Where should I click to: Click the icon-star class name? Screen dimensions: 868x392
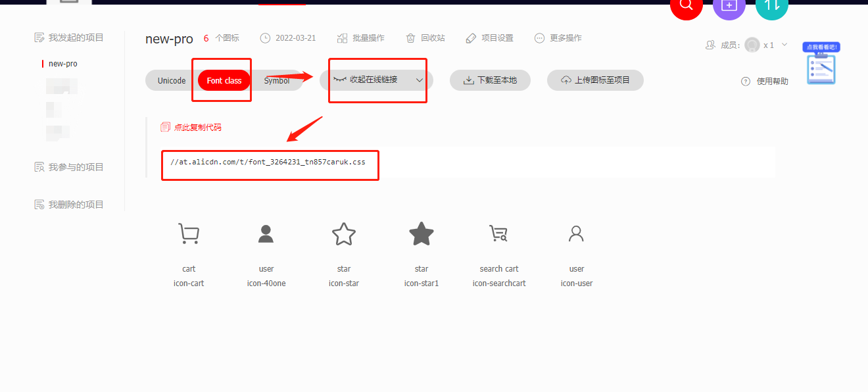(344, 283)
